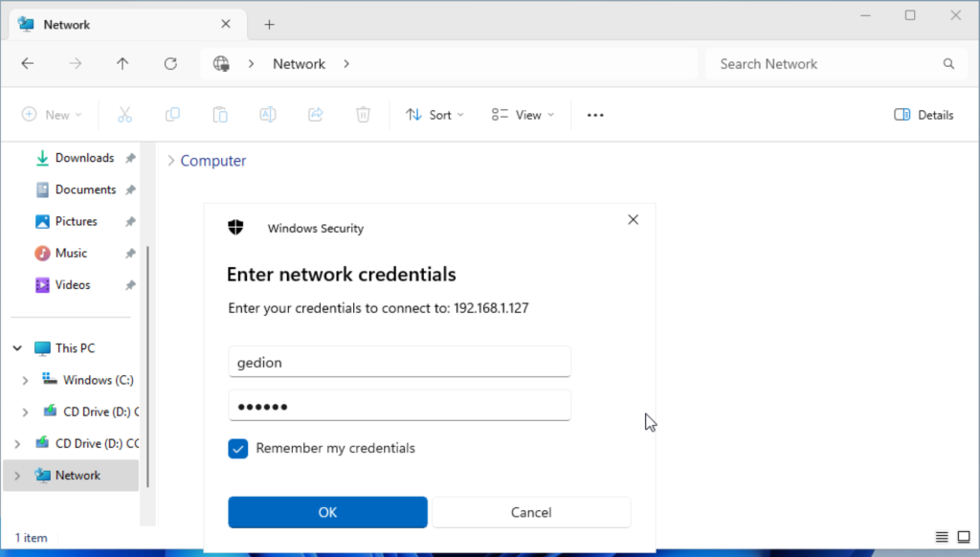The height and width of the screenshot is (557, 980).
Task: Click the Search Network box
Action: tap(823, 64)
